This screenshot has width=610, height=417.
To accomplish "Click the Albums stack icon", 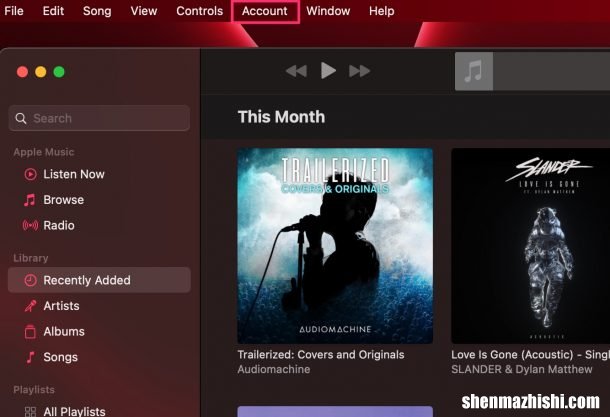I will click(x=30, y=331).
